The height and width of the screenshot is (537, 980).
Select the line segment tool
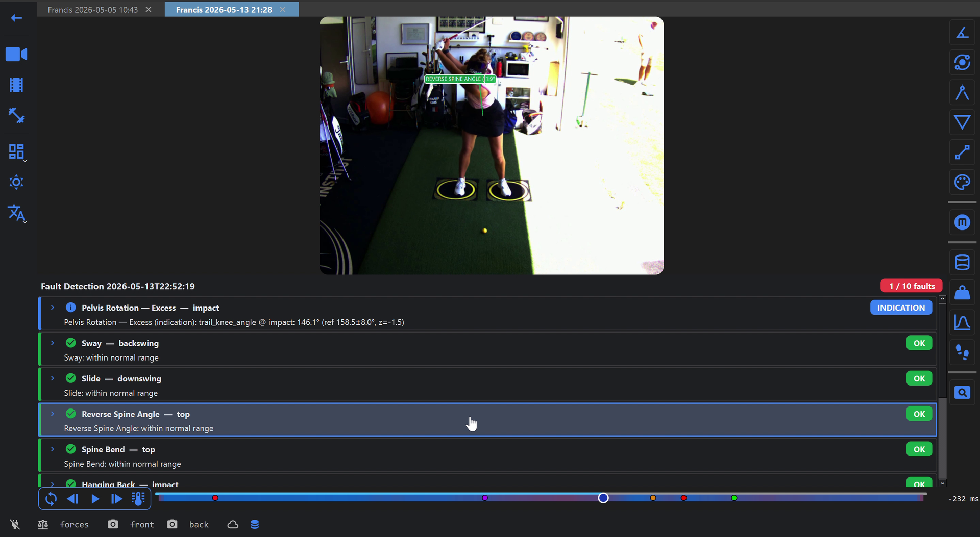(x=962, y=152)
